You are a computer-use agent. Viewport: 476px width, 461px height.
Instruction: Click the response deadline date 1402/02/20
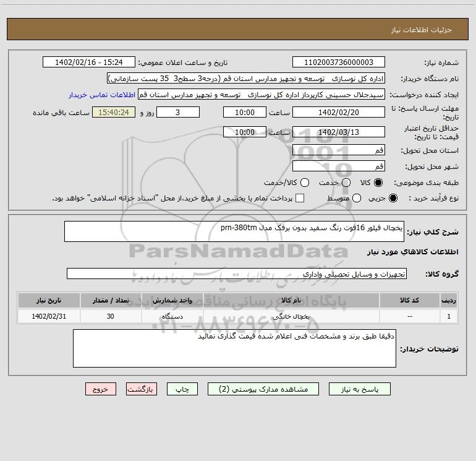coord(339,112)
